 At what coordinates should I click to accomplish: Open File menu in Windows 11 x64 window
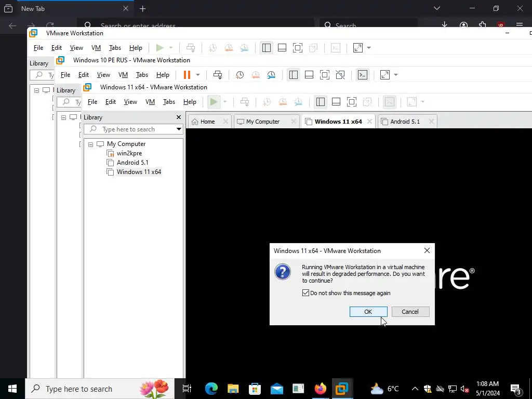(x=92, y=102)
